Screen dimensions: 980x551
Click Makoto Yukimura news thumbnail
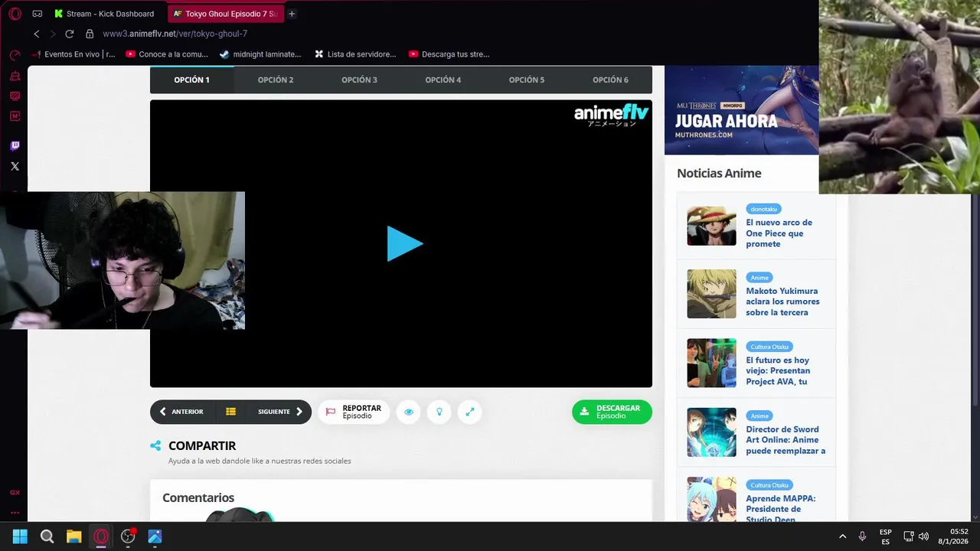(x=711, y=294)
